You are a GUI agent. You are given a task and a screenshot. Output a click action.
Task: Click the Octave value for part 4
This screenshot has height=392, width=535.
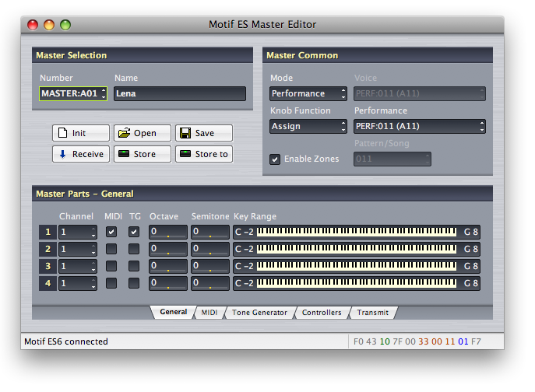168,283
